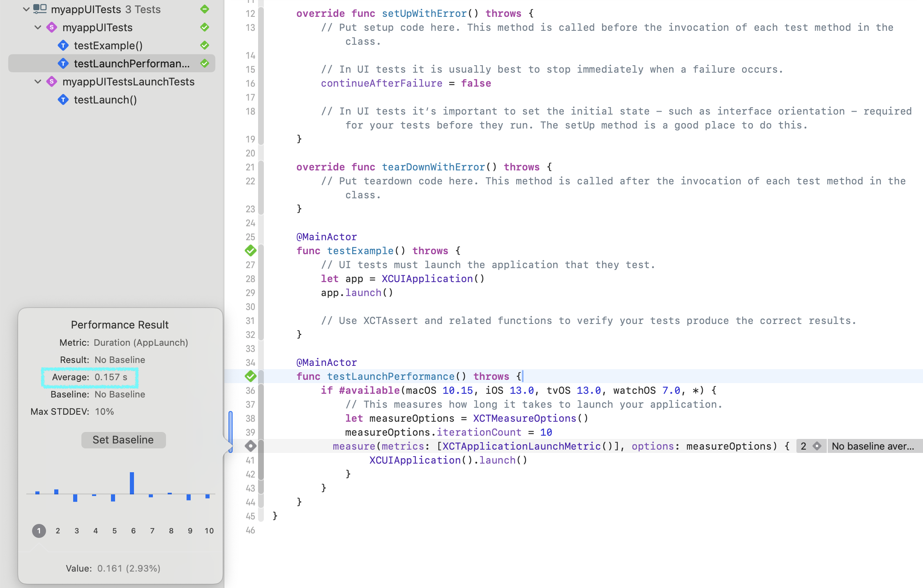This screenshot has width=923, height=588.
Task: Select testLaunch() test row
Action: [105, 100]
